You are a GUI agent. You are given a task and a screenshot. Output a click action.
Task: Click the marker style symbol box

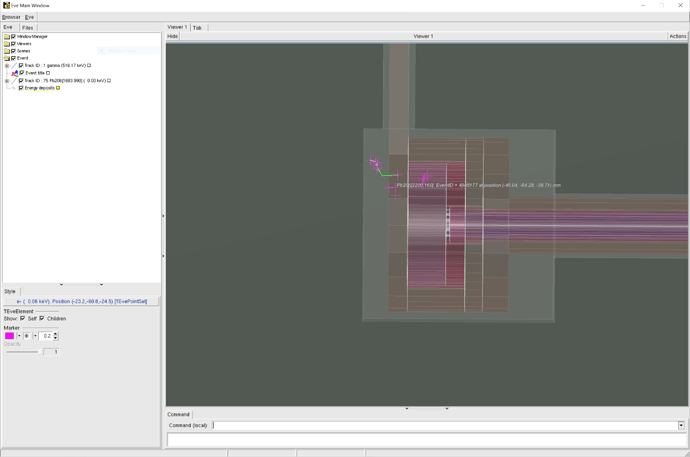pyautogui.click(x=27, y=336)
